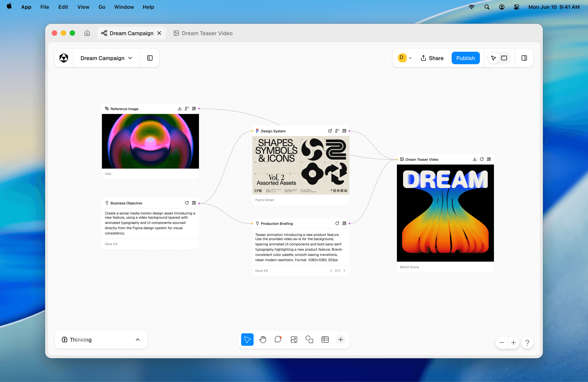The height and width of the screenshot is (382, 588).
Task: Click the app logo icon
Action: click(64, 58)
